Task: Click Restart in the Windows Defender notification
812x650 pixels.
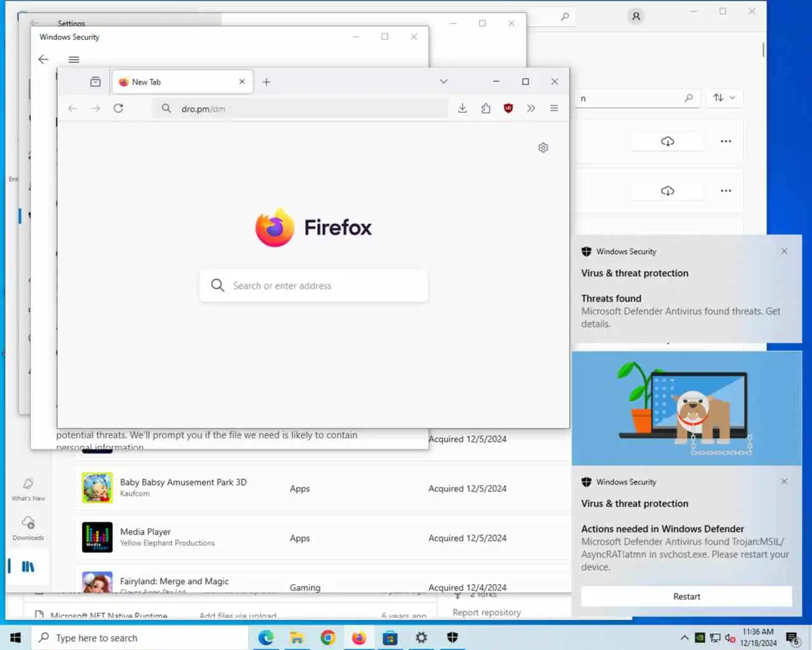Action: point(686,597)
